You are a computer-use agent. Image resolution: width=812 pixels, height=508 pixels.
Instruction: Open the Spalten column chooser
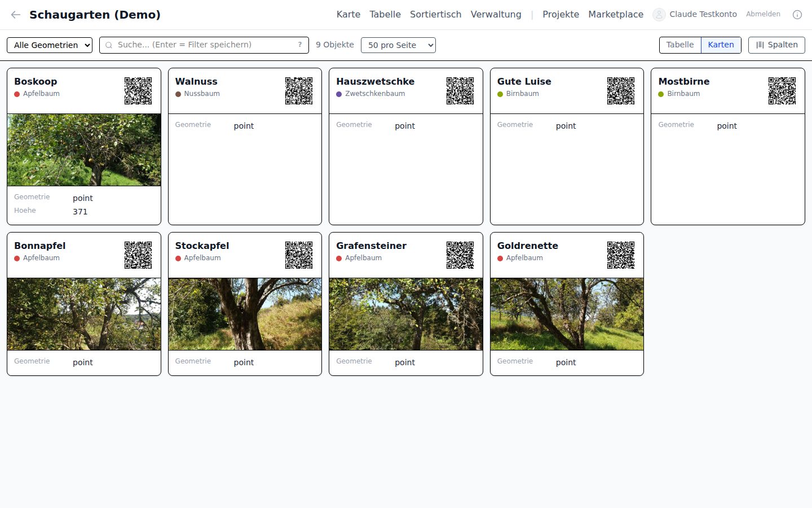pos(776,45)
